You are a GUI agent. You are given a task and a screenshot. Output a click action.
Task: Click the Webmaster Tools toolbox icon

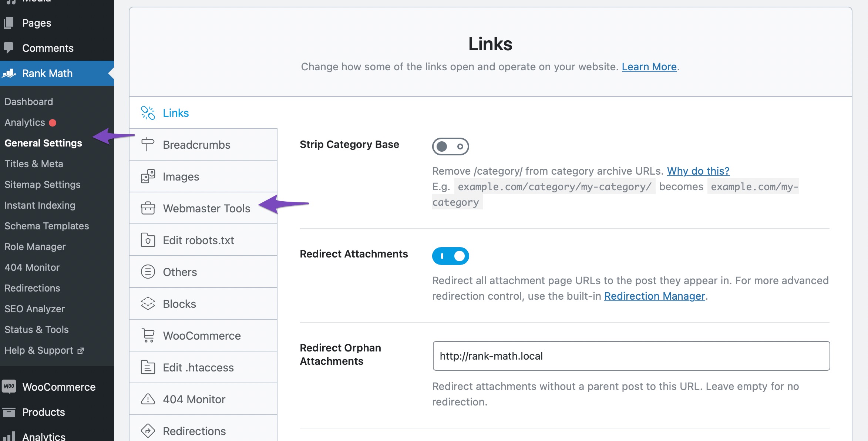pyautogui.click(x=148, y=208)
